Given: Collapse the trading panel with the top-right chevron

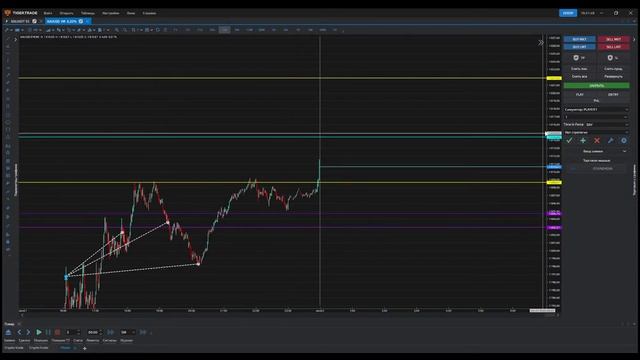Looking at the screenshot, I should [634, 39].
